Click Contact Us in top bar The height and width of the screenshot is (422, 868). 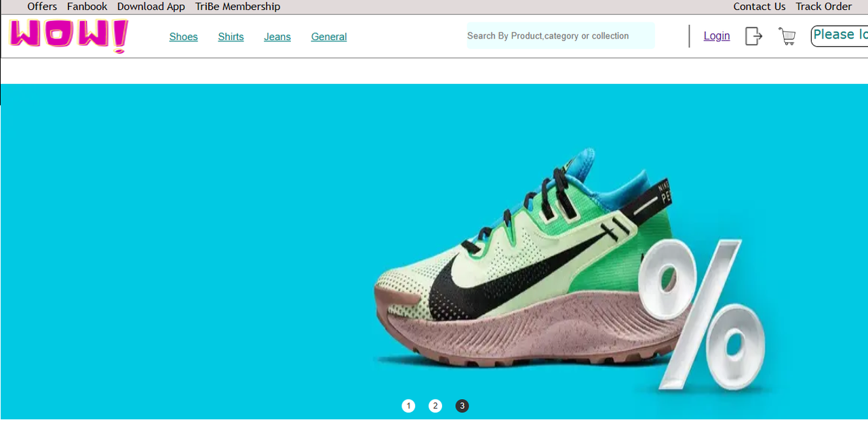759,7
